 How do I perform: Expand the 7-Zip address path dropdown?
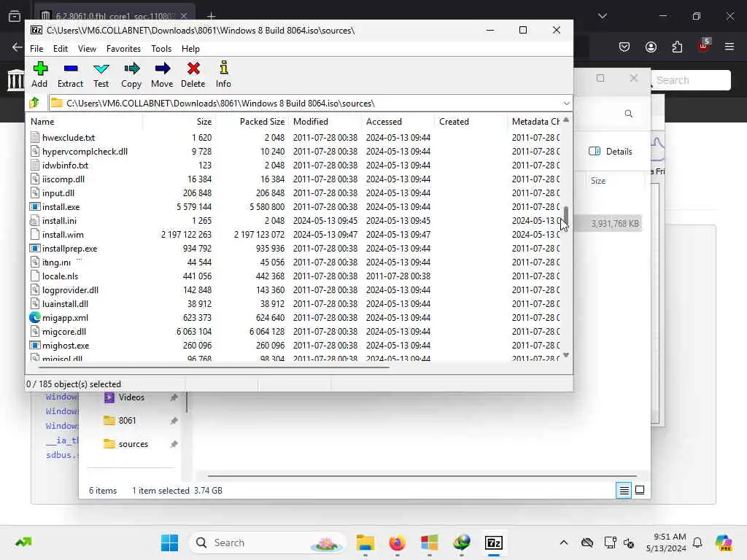[x=566, y=104]
